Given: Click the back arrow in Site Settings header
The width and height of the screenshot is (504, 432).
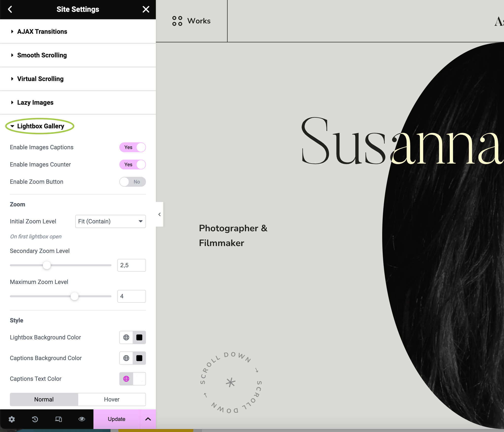Looking at the screenshot, I should [x=10, y=9].
